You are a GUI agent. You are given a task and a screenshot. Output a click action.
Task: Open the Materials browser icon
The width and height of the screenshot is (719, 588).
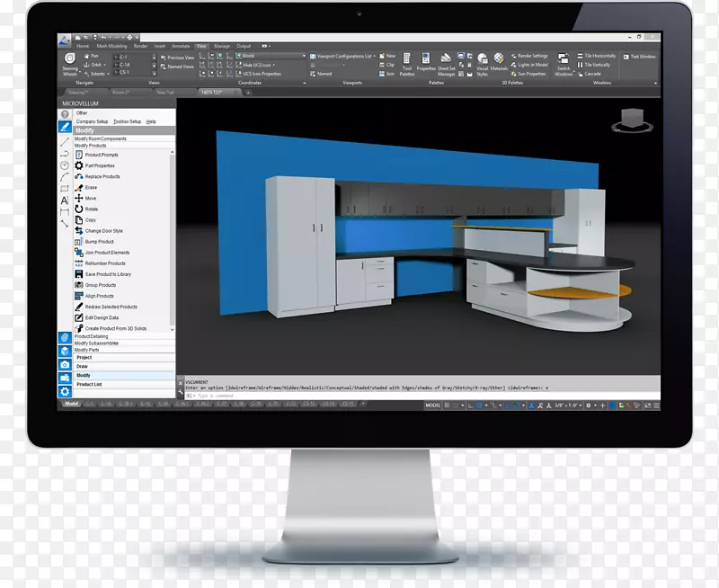(x=499, y=62)
